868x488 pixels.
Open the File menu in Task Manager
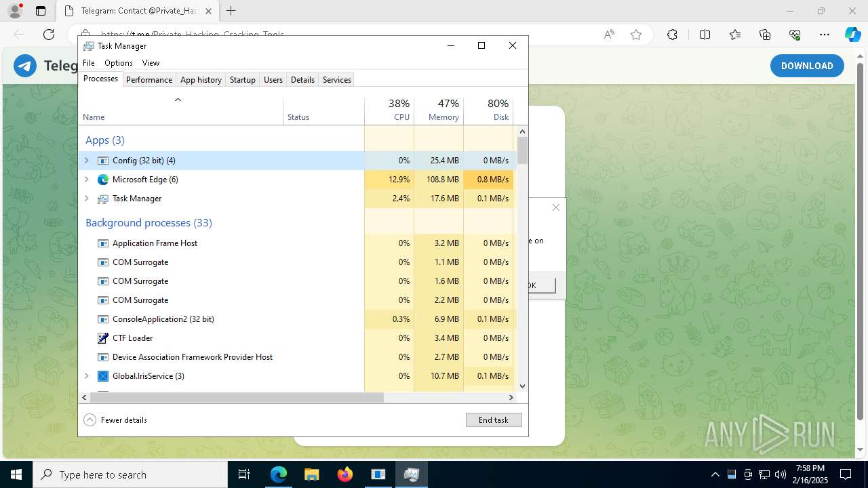coord(89,63)
